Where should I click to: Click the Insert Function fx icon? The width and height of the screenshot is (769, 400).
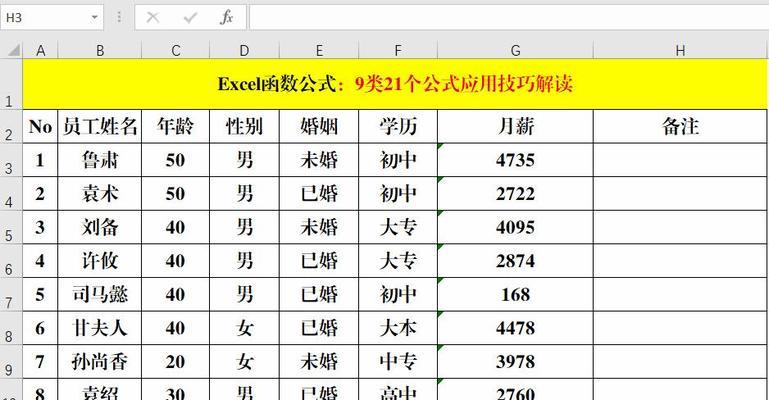tap(226, 18)
